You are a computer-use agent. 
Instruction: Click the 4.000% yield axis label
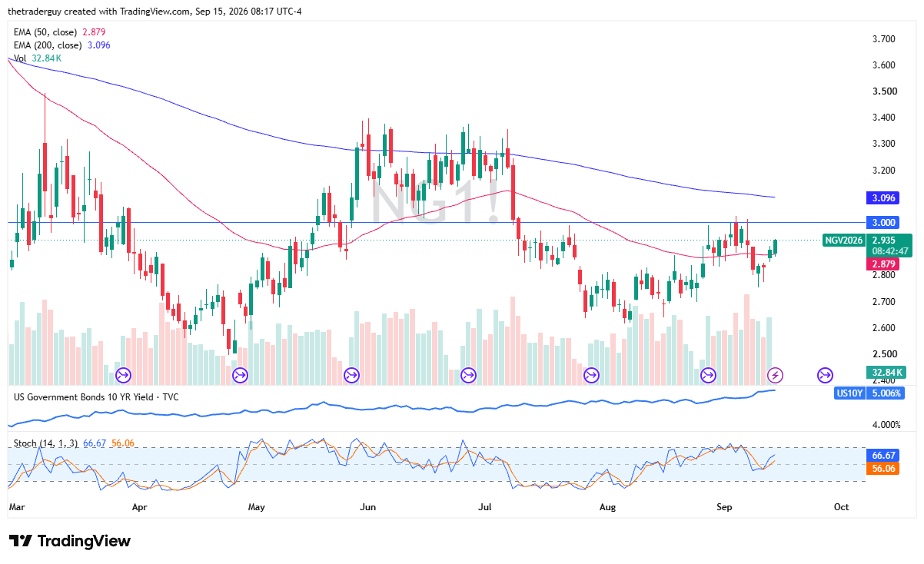pos(886,424)
